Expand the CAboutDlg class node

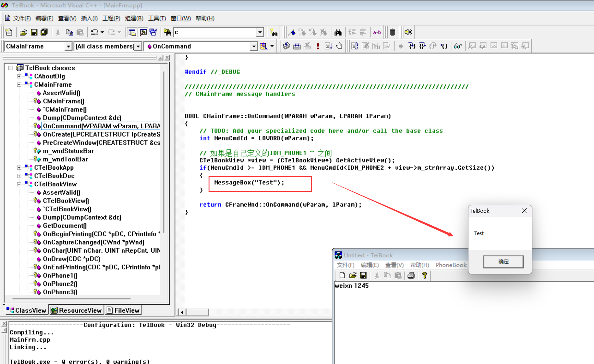(x=19, y=76)
